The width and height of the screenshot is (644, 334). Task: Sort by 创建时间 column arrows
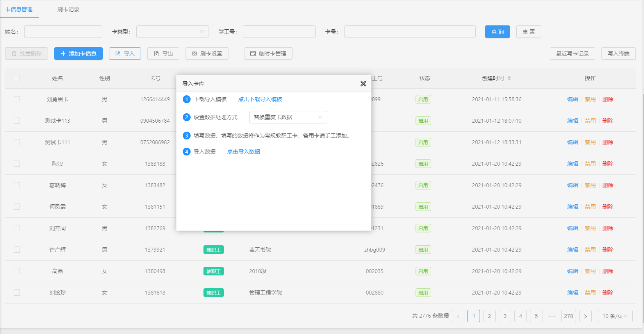tap(509, 78)
